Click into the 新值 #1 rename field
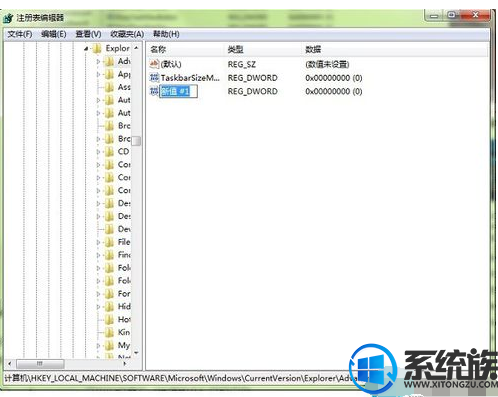The image size is (498, 397). click(178, 91)
